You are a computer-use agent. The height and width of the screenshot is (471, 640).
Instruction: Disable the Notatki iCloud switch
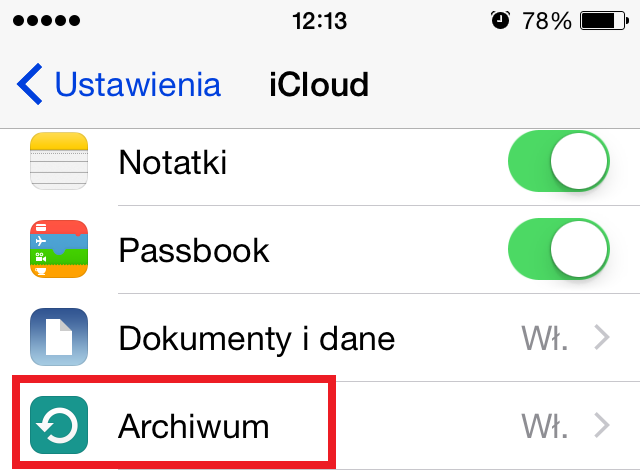point(559,161)
